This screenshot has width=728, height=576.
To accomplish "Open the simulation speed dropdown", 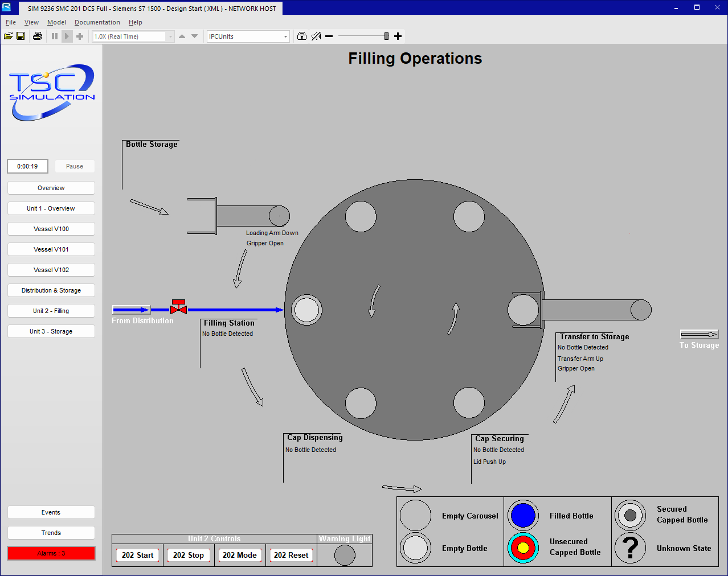I will pos(170,36).
